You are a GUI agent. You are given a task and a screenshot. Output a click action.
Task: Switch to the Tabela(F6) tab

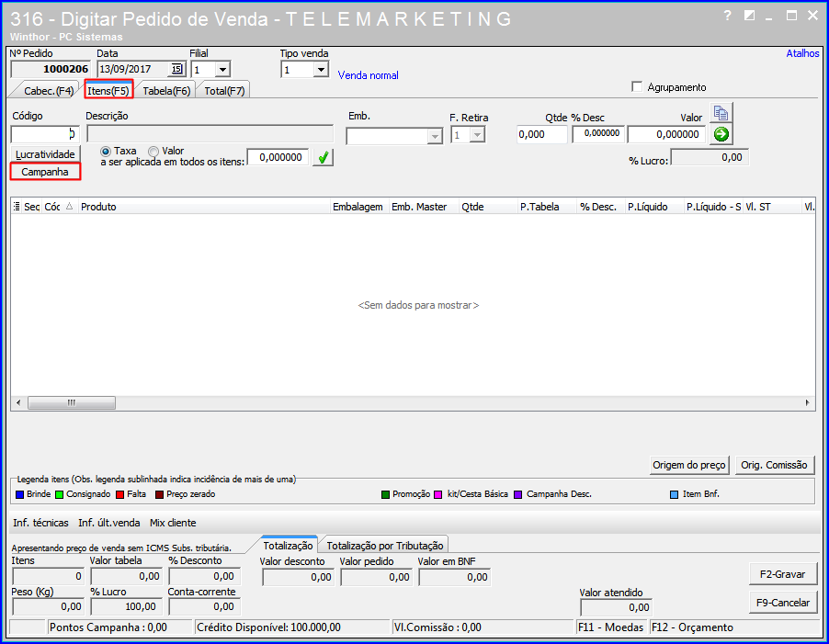click(166, 91)
